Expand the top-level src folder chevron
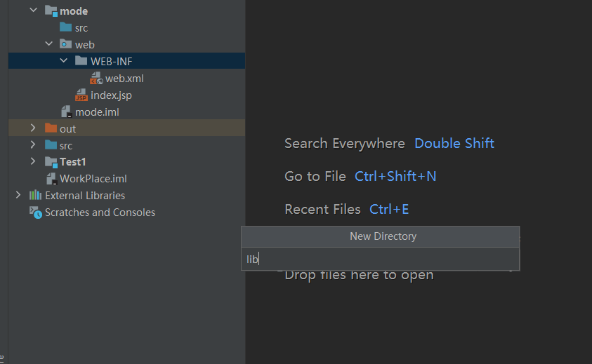 point(33,144)
